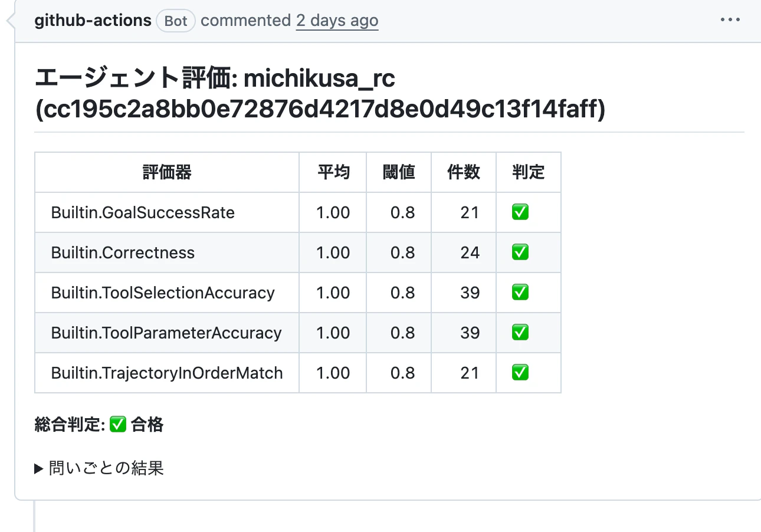The height and width of the screenshot is (532, 761).
Task: Click the 閾値 column header
Action: coord(399,172)
